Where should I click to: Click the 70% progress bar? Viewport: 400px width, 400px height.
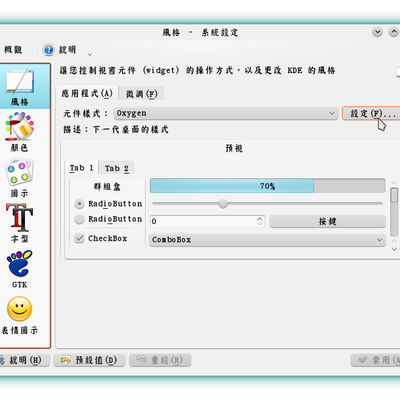[268, 186]
